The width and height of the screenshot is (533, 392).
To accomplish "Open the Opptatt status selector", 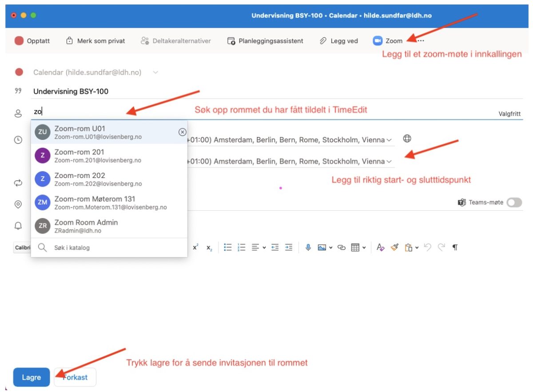I will [32, 41].
